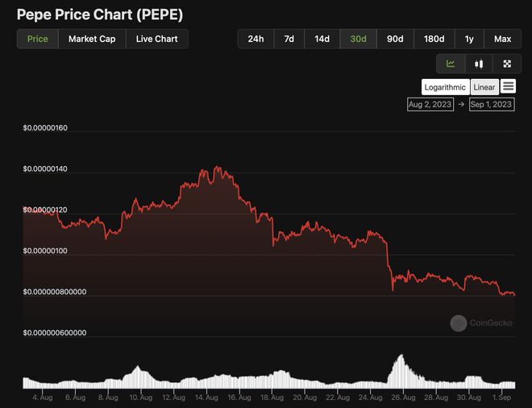
Task: Switch to Live Chart tab
Action: tap(156, 39)
